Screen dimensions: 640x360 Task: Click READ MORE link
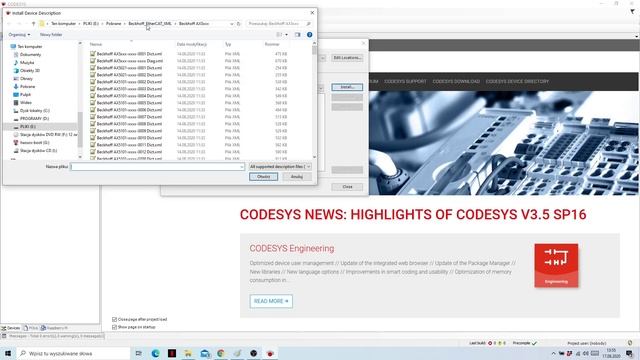click(x=271, y=301)
